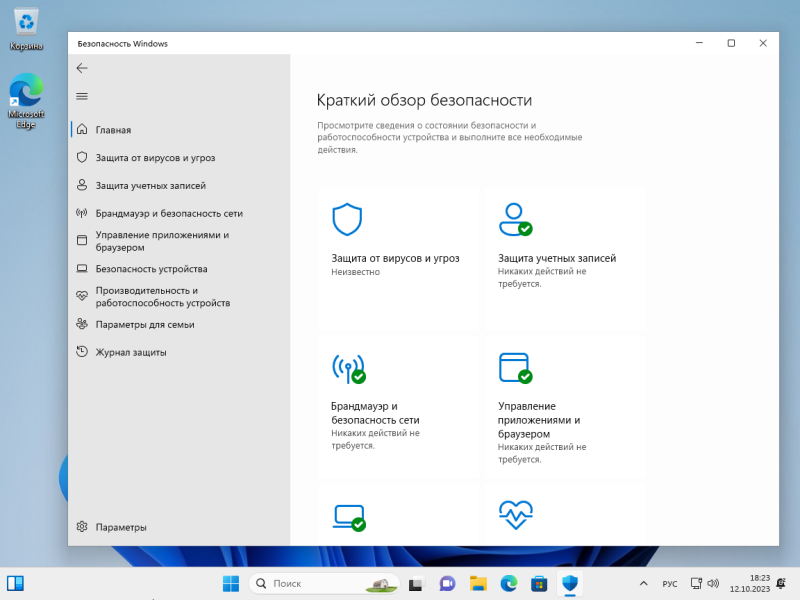Click the laptop device security icon in the sidebar

82,268
